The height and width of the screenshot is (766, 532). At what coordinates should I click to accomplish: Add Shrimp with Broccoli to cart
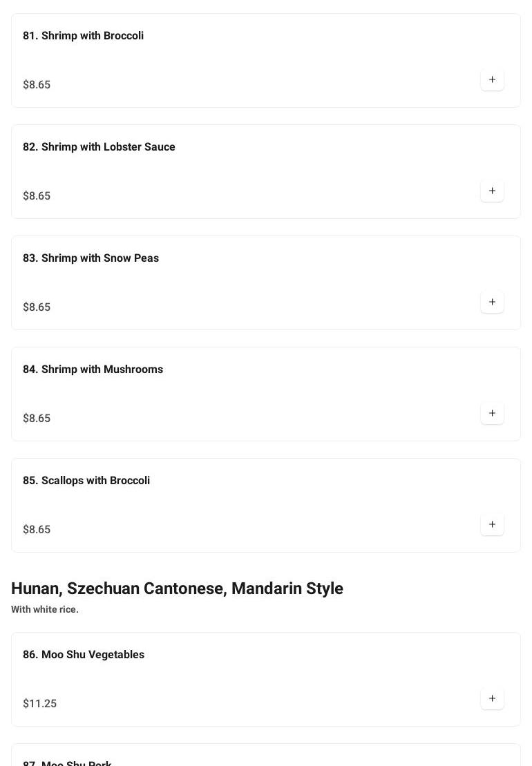[x=492, y=79]
